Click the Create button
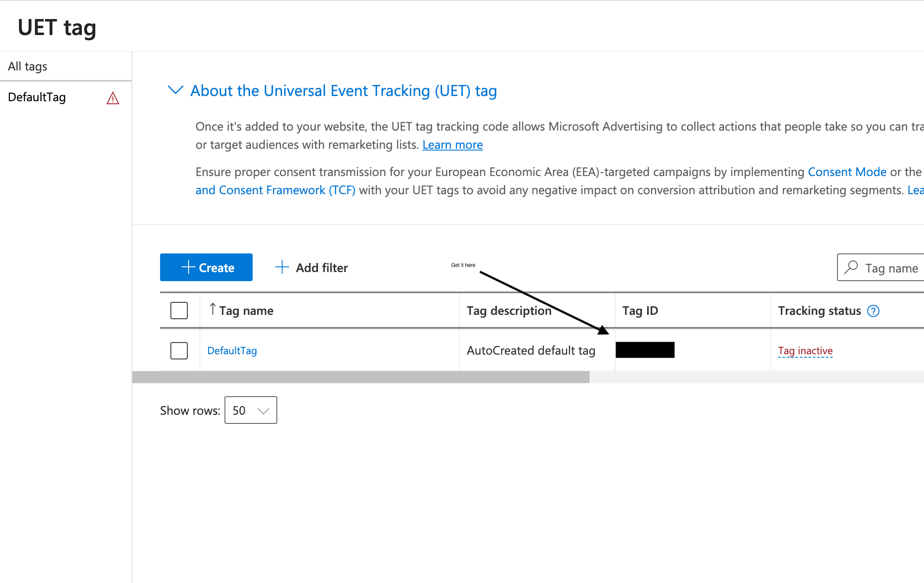 pyautogui.click(x=206, y=267)
